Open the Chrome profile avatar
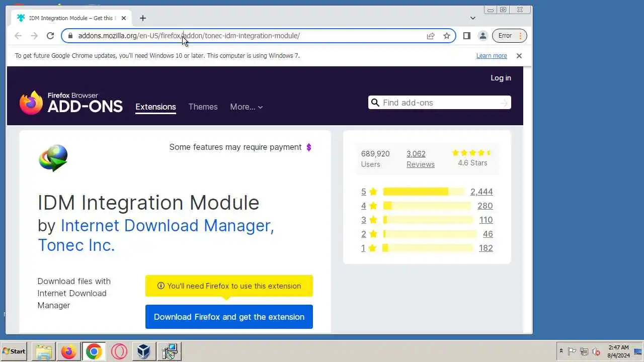 click(482, 36)
